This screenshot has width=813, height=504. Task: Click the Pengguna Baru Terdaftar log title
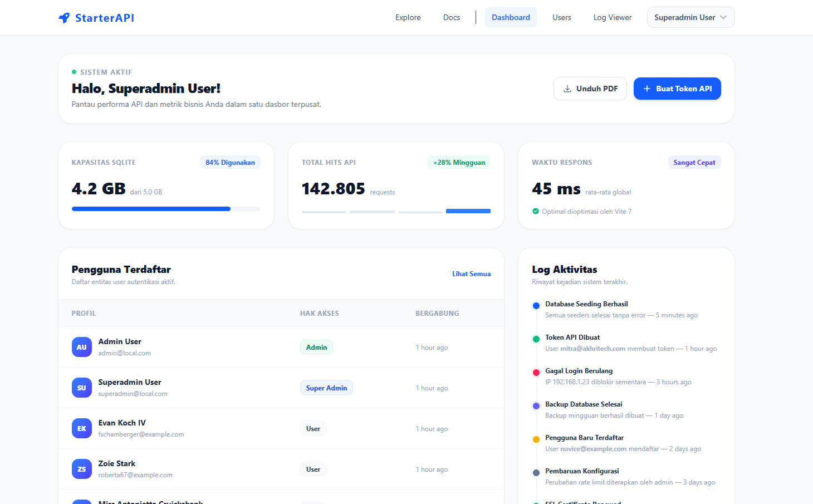point(584,438)
